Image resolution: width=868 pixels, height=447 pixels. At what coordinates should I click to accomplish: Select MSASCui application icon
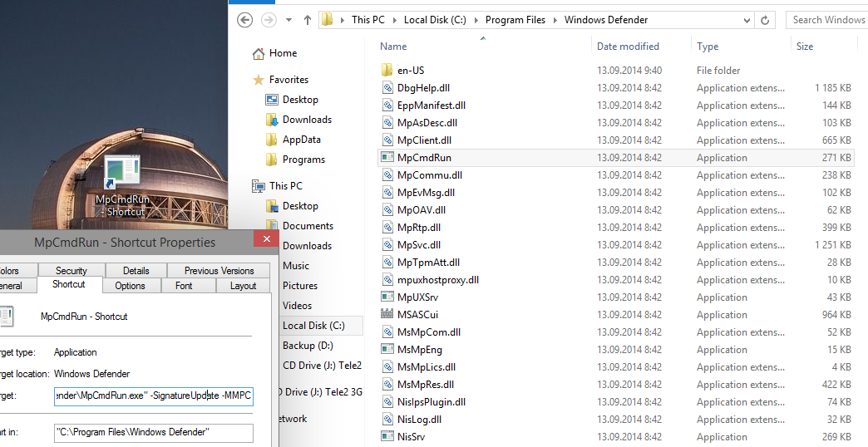coord(387,314)
